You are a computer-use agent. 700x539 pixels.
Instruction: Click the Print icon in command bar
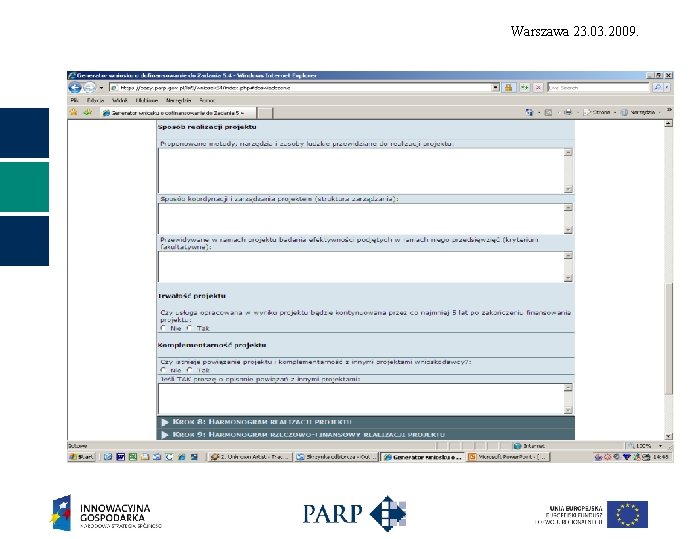point(567,113)
